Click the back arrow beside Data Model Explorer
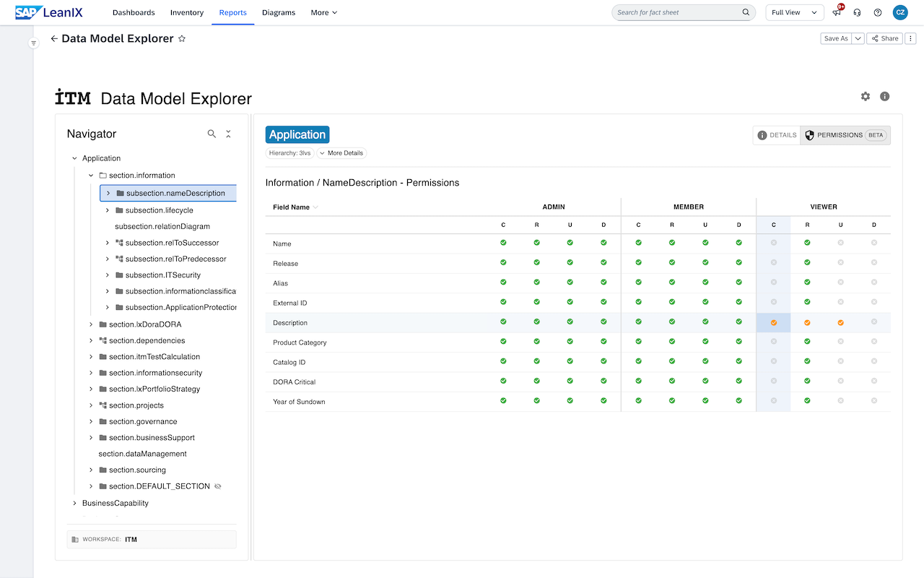The width and height of the screenshot is (924, 578). click(54, 39)
